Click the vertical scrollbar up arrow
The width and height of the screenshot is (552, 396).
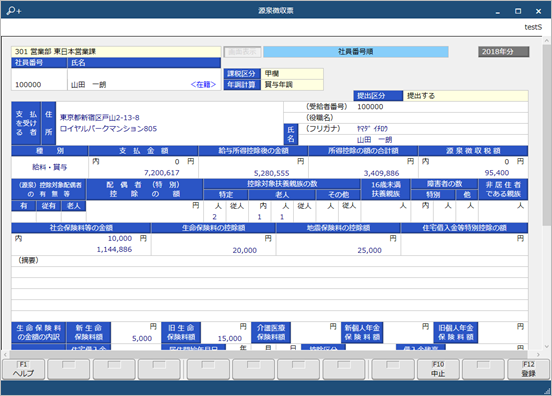(x=546, y=40)
